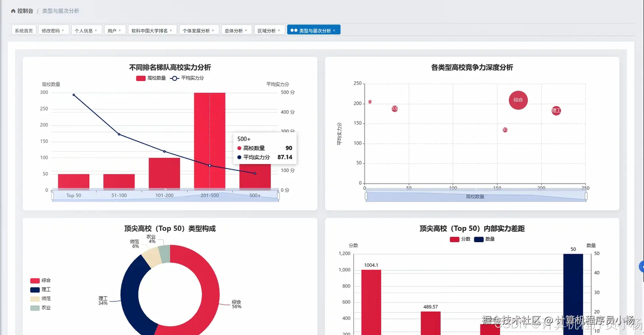Click the 201-500 bar
The width and height of the screenshot is (644, 335).
[x=210, y=142]
